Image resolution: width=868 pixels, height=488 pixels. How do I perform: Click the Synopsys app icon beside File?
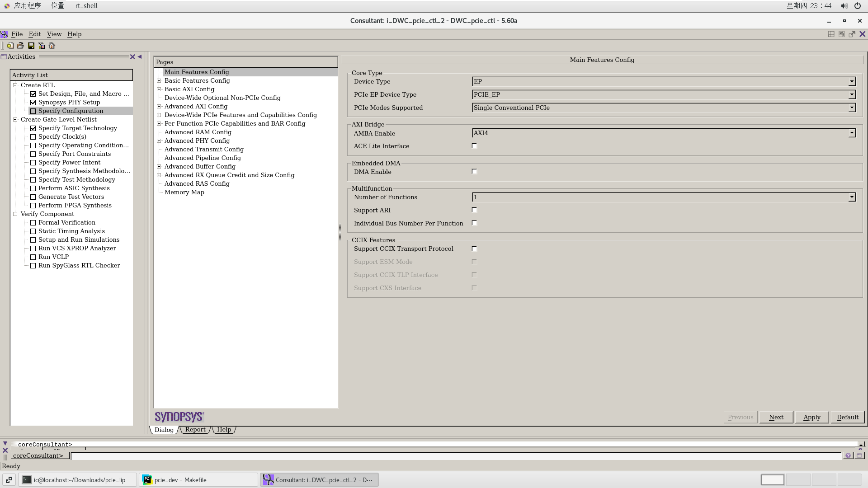pos(4,34)
